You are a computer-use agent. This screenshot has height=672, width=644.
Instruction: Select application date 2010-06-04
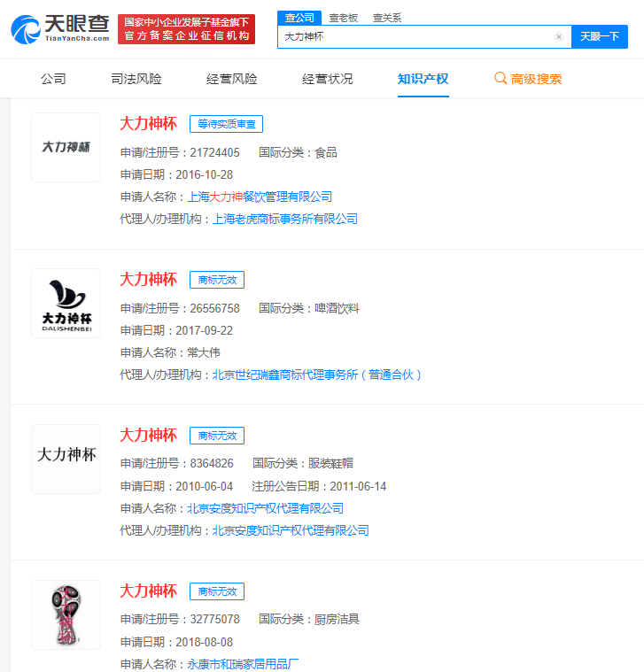(204, 486)
